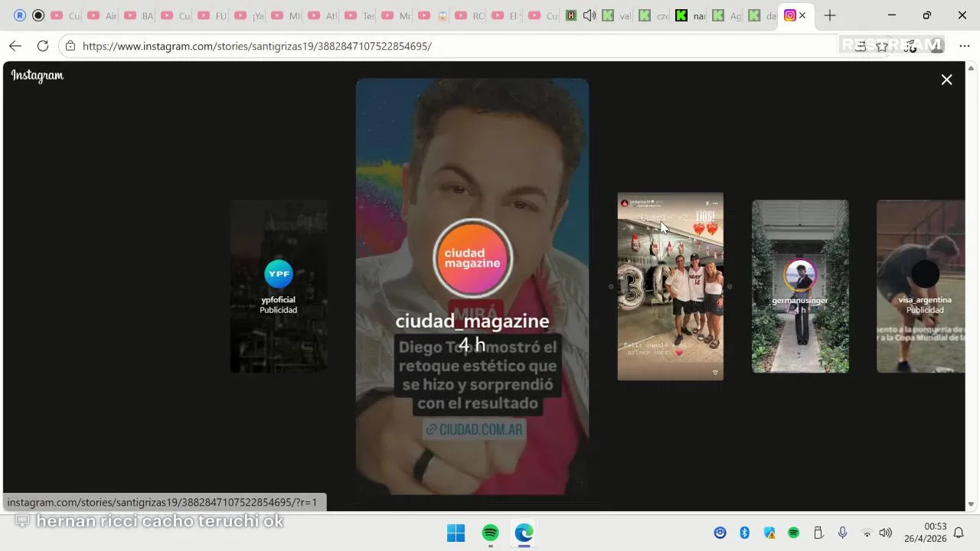Open the three-dots menu on current story
Viewport: 980px width, 551px height.
tap(714, 204)
